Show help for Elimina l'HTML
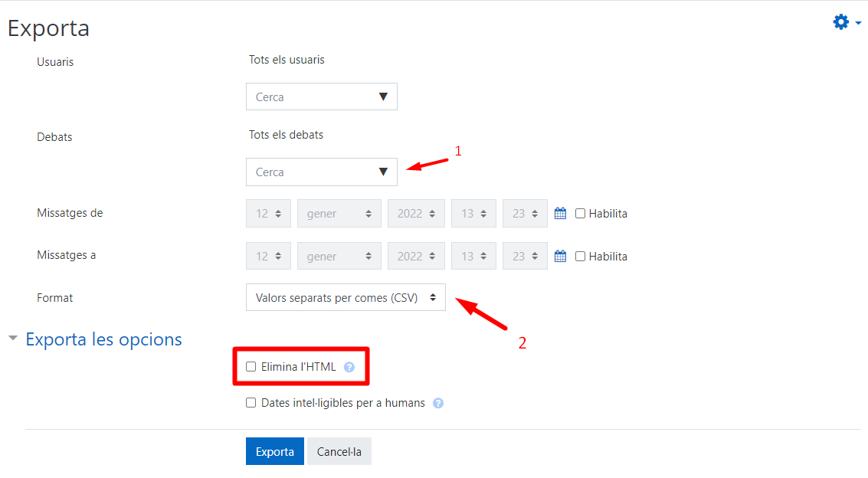 (349, 368)
